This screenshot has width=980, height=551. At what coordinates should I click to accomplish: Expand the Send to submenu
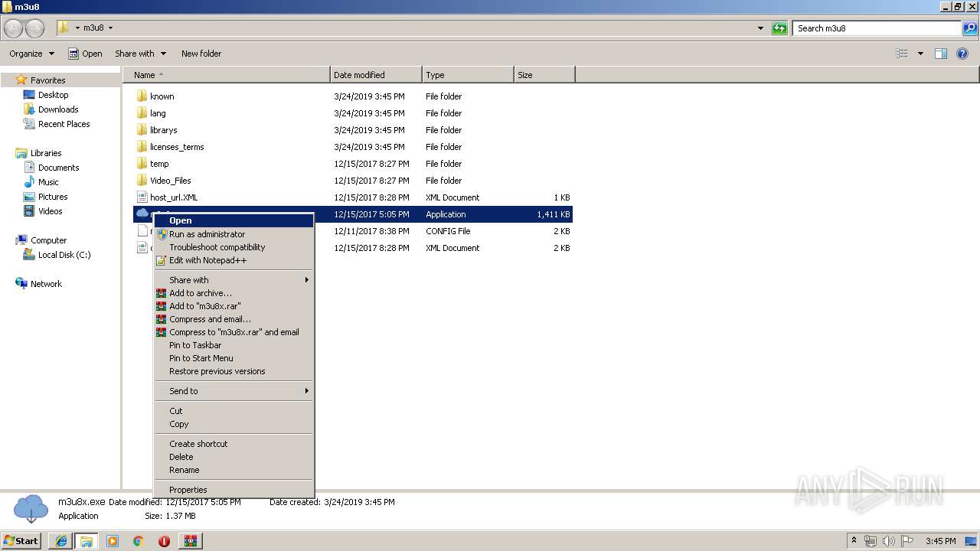234,391
